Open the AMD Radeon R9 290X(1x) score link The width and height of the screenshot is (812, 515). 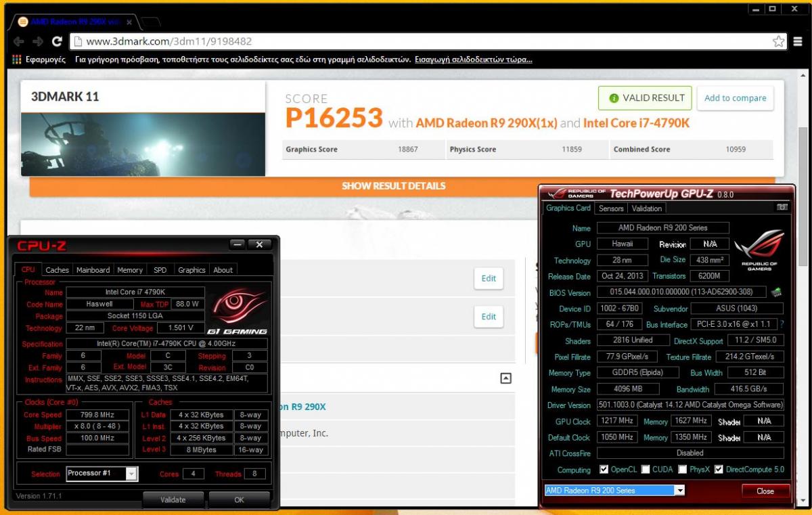[x=487, y=123]
